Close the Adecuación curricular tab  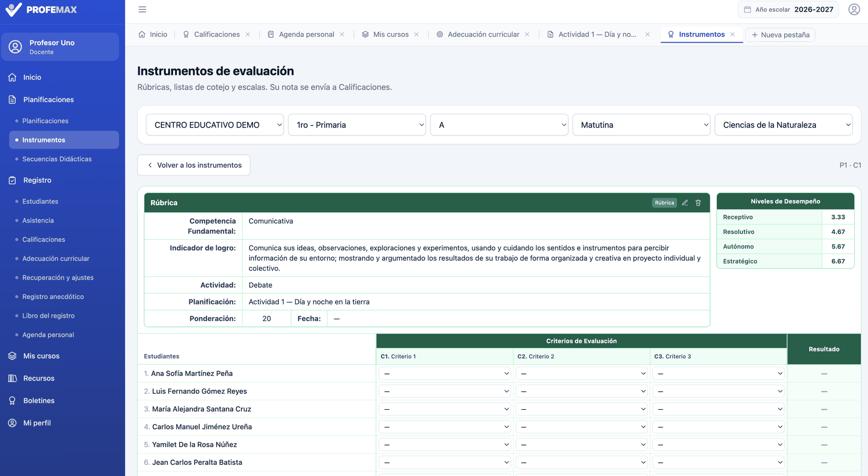(x=527, y=34)
